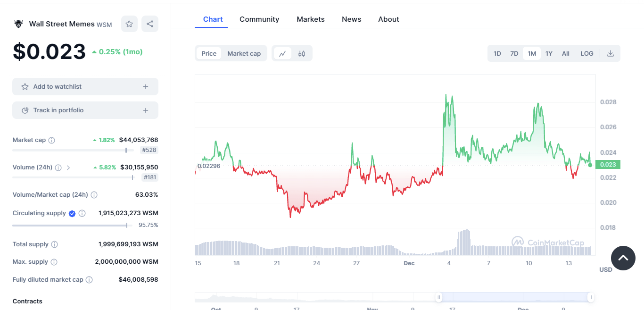Click the left handle of the range slider

point(439,297)
